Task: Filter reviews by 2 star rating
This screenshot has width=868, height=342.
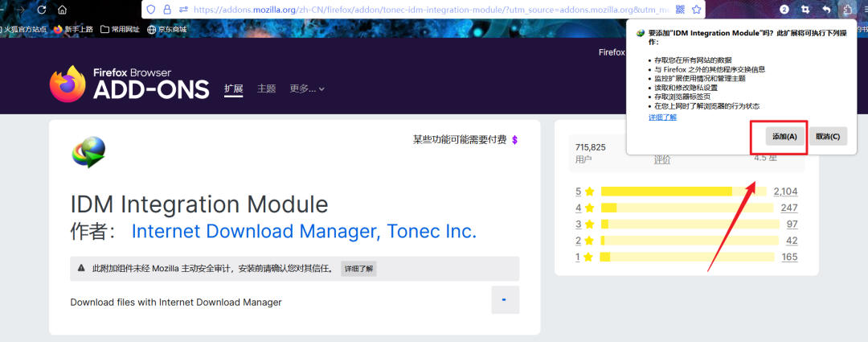Action: pos(584,241)
